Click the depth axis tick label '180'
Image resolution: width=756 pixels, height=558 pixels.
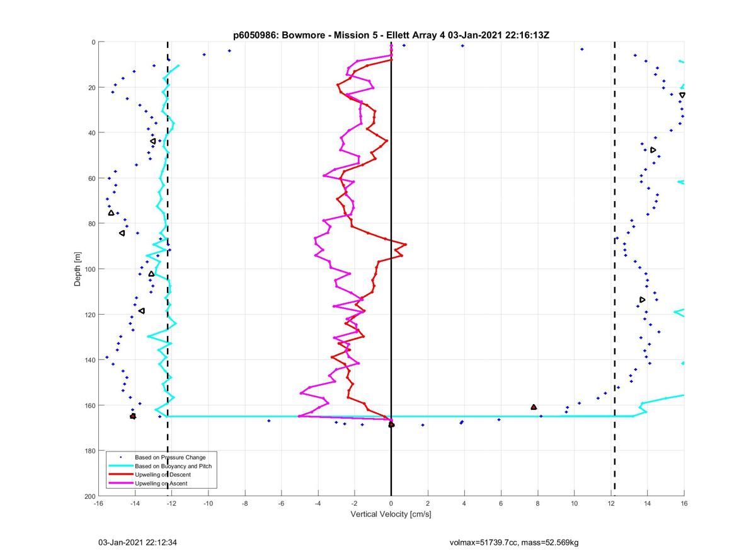click(x=89, y=451)
